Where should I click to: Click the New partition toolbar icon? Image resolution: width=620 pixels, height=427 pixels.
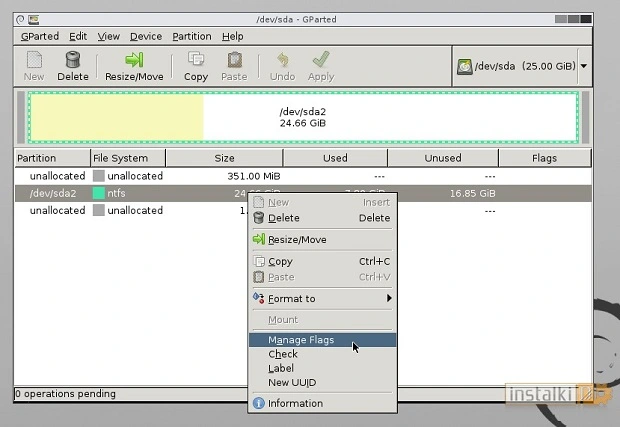pyautogui.click(x=34, y=61)
